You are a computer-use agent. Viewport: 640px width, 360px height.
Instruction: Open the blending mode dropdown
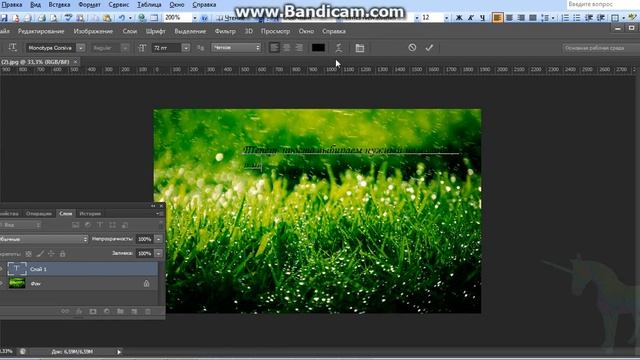pyautogui.click(x=43, y=239)
